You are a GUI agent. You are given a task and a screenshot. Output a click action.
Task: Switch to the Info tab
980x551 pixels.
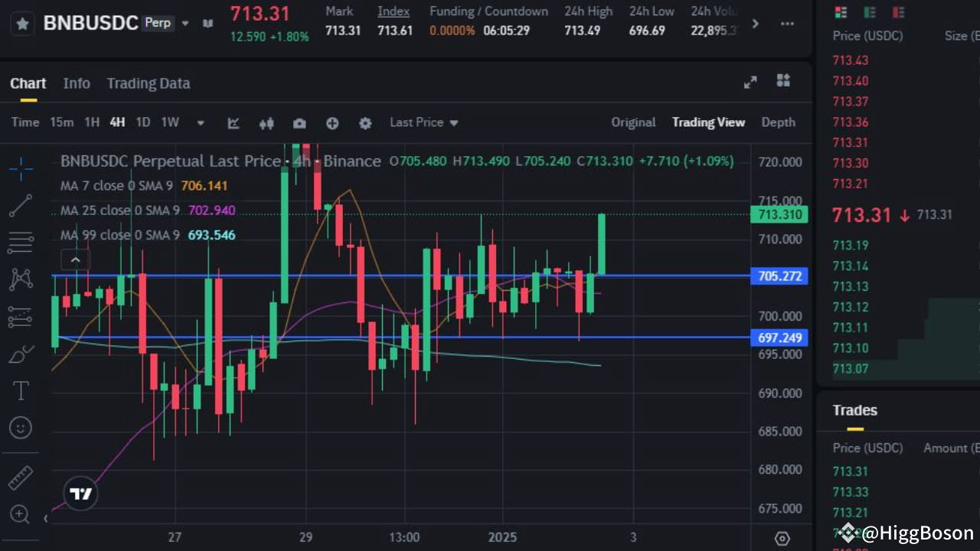tap(77, 83)
